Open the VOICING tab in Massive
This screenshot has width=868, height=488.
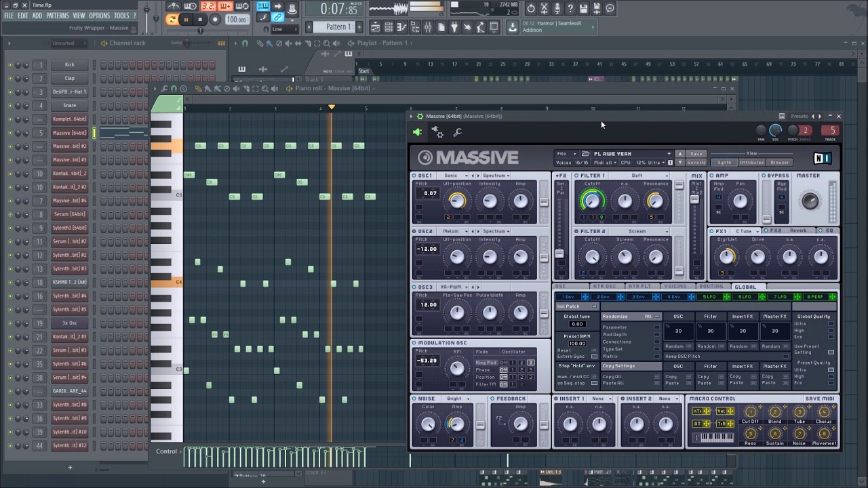(x=675, y=287)
